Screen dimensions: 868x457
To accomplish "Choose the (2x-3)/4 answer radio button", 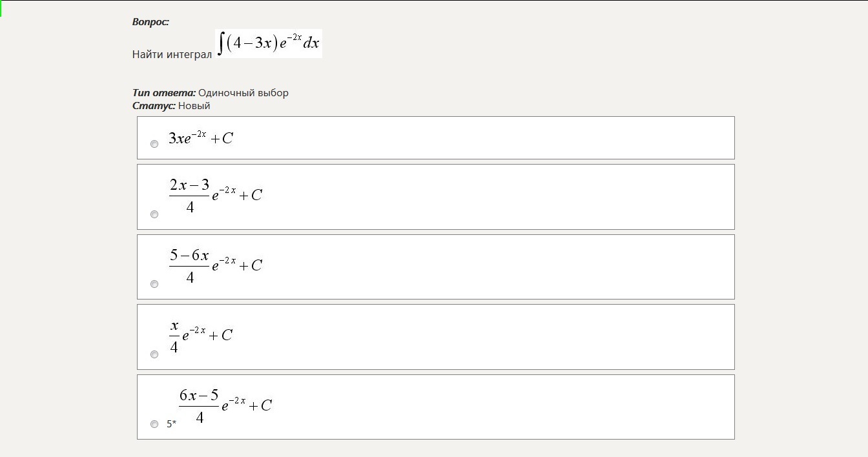I will click(154, 214).
